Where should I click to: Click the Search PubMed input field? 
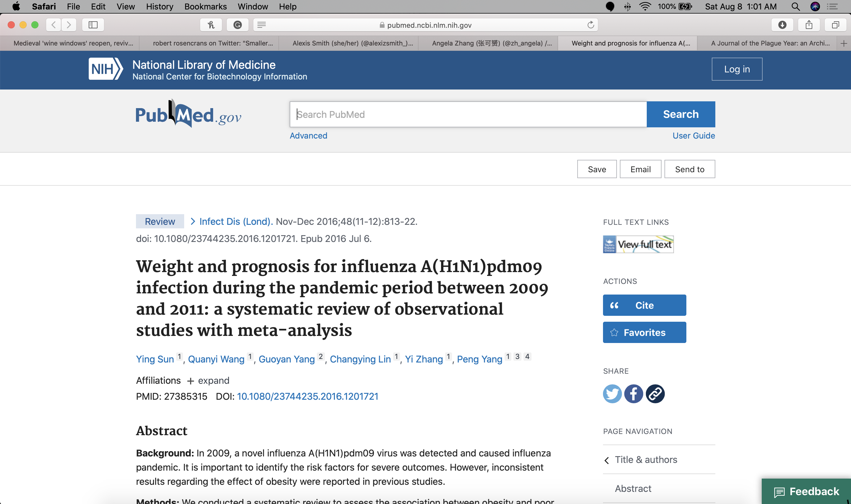(x=468, y=114)
